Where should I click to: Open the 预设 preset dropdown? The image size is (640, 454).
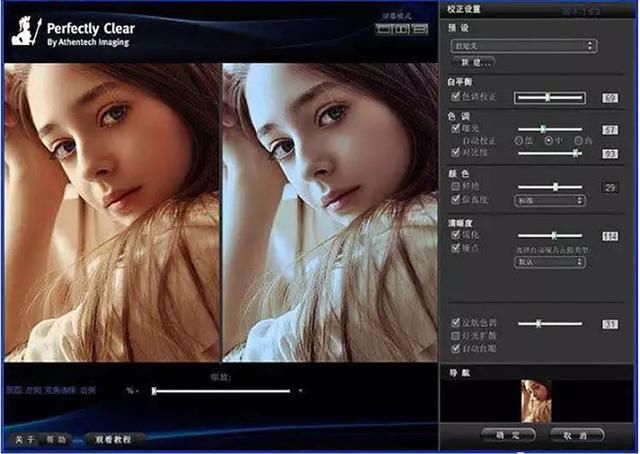point(524,46)
